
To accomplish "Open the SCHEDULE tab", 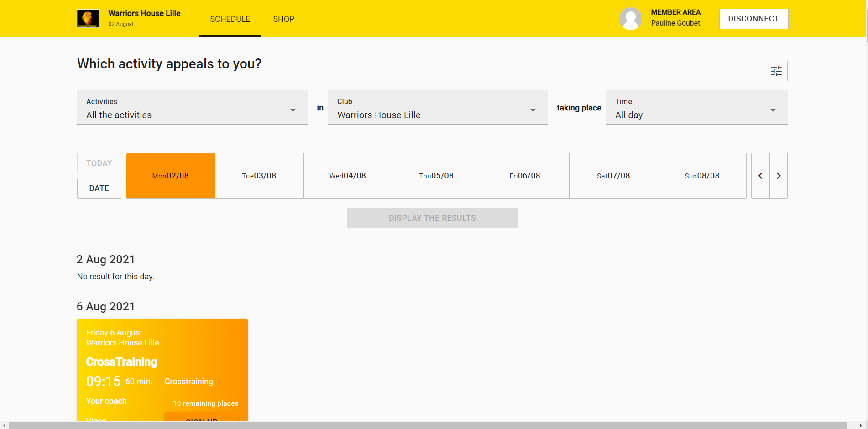I will tap(230, 19).
